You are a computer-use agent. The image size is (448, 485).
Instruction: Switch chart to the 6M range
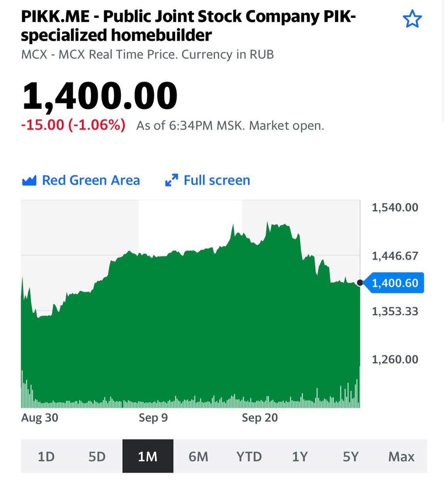pos(198,456)
